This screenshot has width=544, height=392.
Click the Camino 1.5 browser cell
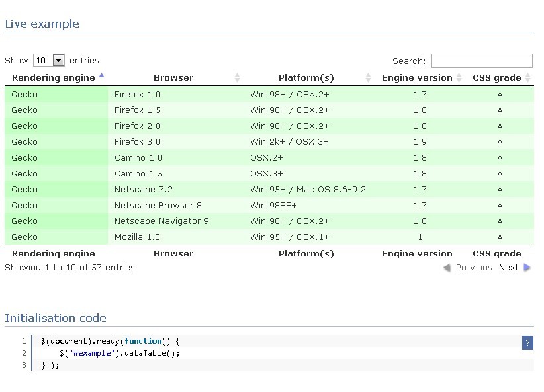[x=138, y=174]
